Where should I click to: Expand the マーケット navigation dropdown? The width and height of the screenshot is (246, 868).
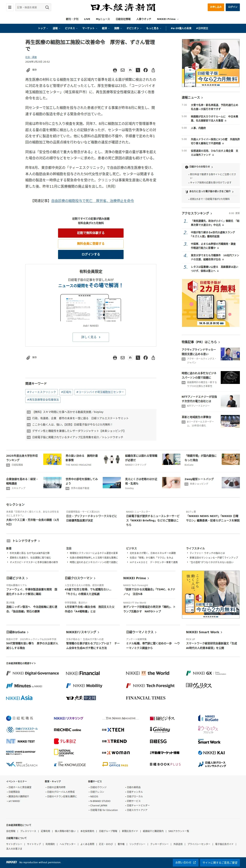(90, 28)
